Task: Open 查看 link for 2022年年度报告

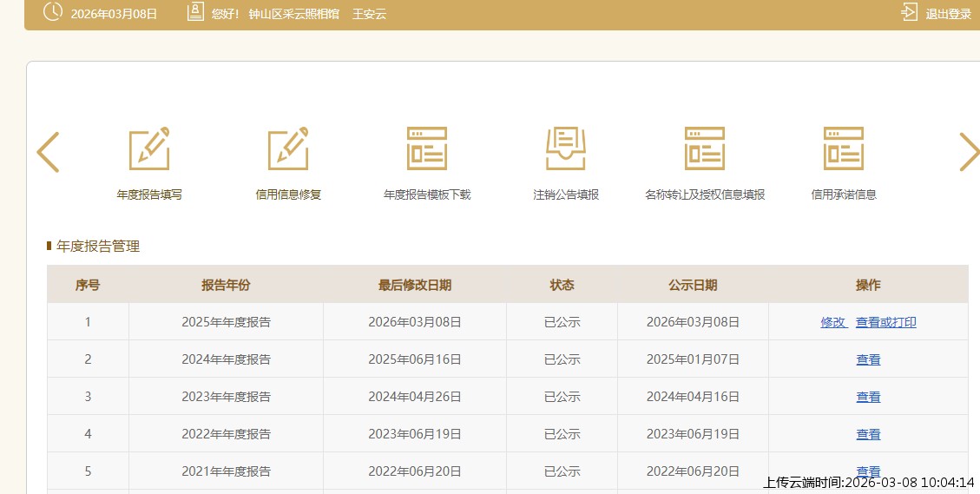Action: click(868, 434)
